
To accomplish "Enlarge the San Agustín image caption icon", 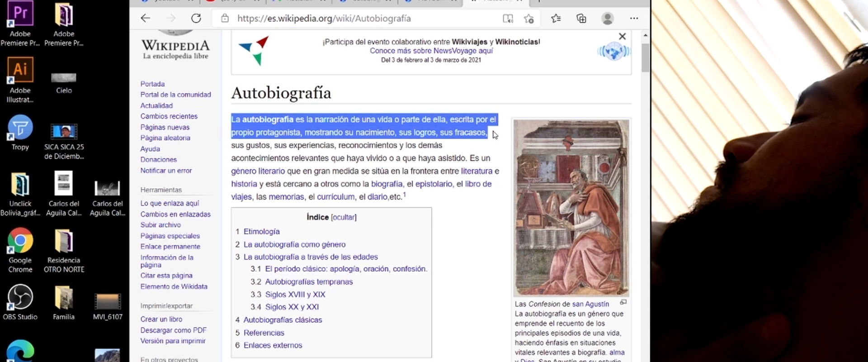I will (623, 302).
